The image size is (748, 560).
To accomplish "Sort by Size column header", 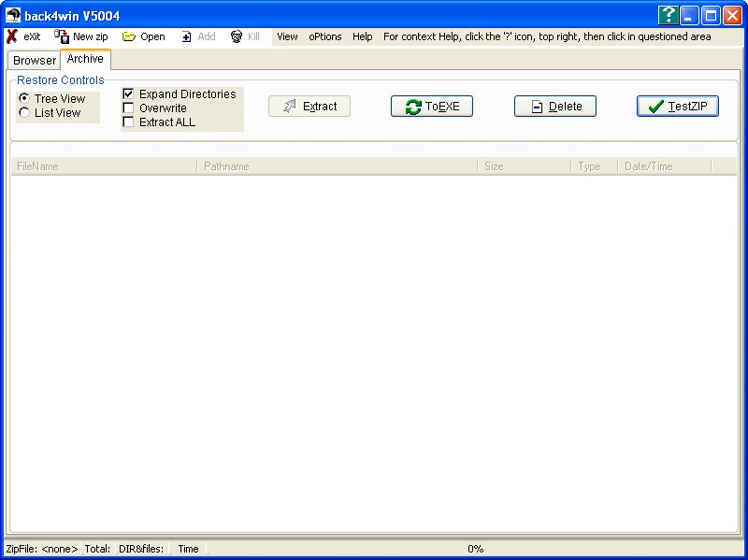I will 524,166.
